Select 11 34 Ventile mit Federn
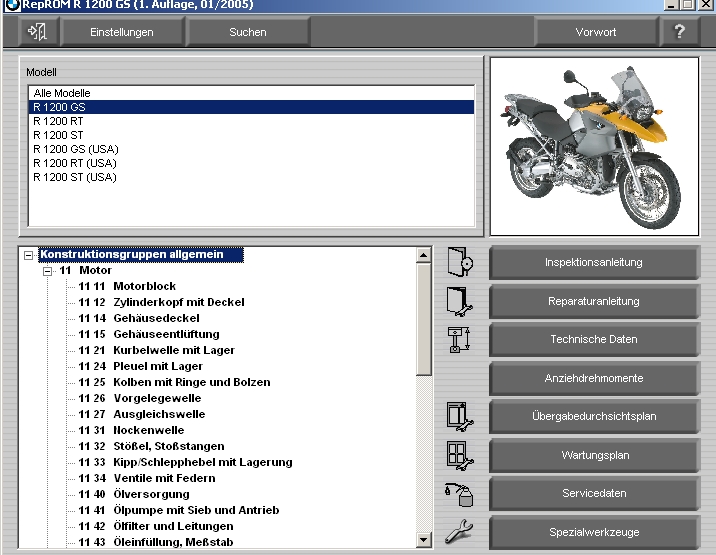This screenshot has width=716, height=555. [147, 478]
